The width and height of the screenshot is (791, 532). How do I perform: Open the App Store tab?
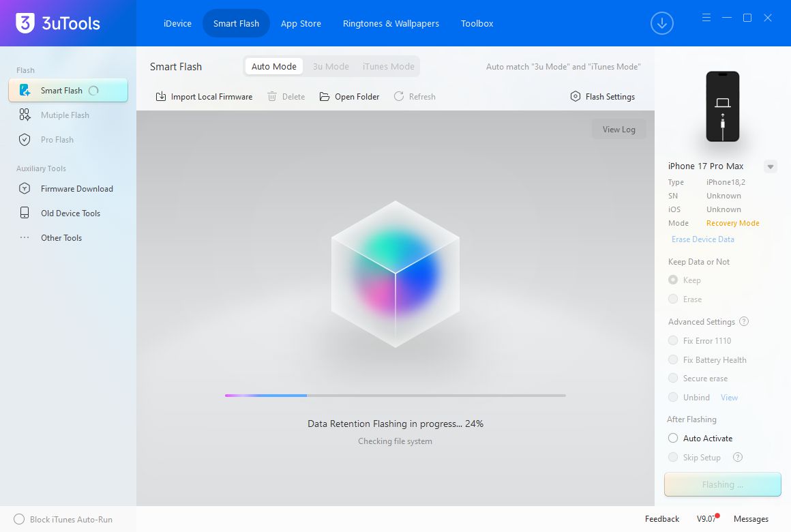301,23
